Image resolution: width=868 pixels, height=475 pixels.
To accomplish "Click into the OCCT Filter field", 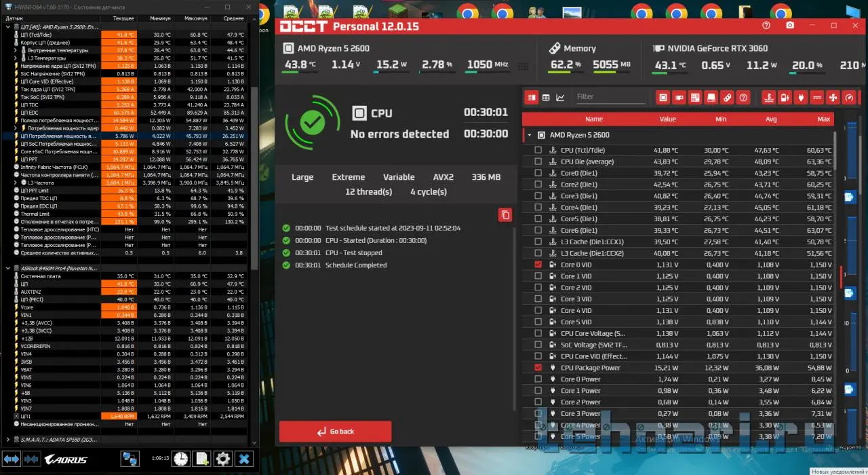I will click(610, 97).
